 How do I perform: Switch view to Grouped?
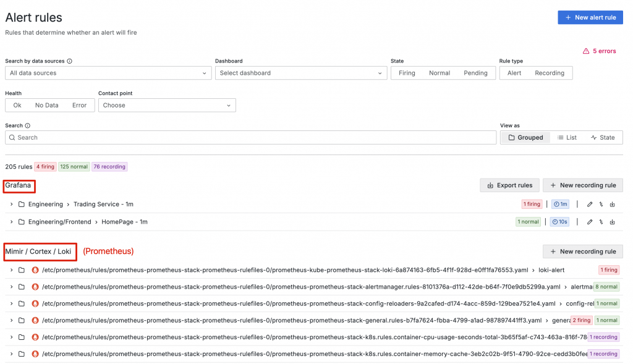525,138
